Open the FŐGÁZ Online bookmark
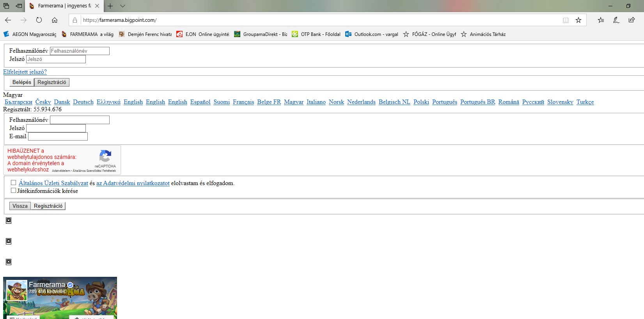 click(429, 34)
